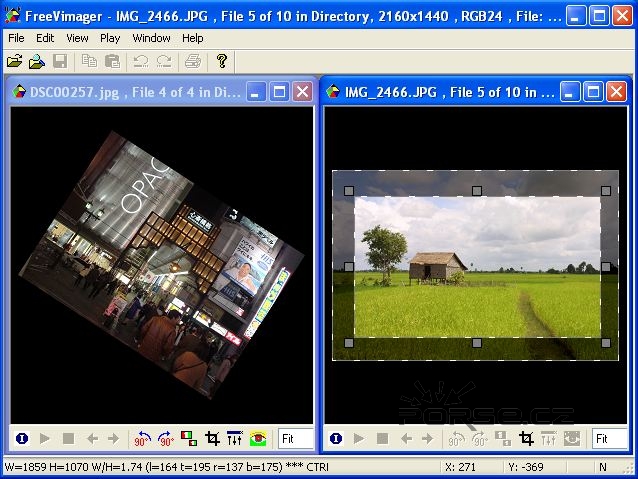The height and width of the screenshot is (479, 638).
Task: Open the File menu
Action: pyautogui.click(x=16, y=38)
